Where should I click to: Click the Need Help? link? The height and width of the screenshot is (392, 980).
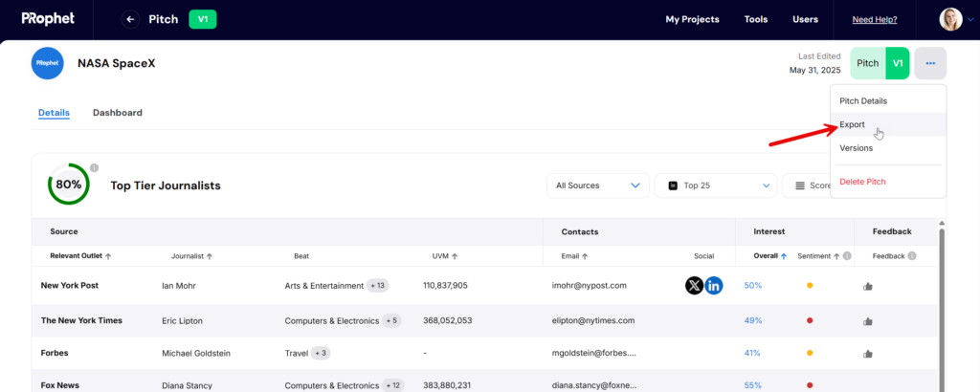(x=875, y=20)
